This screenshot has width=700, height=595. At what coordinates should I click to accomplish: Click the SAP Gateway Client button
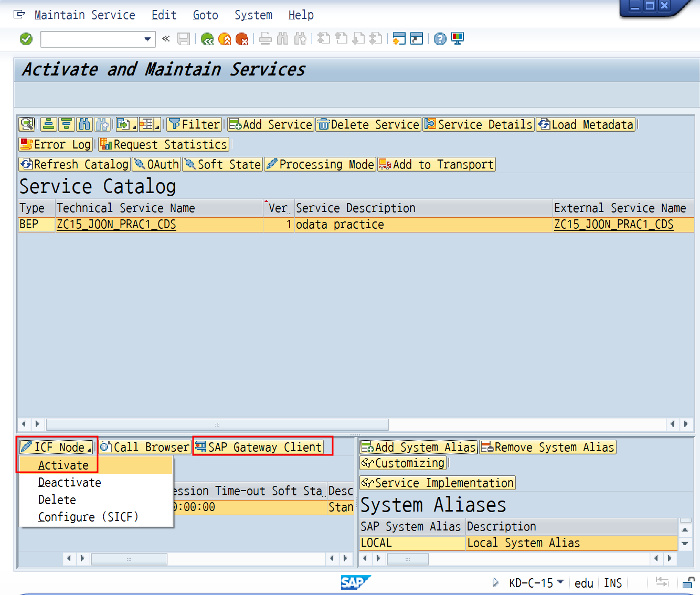coord(259,447)
